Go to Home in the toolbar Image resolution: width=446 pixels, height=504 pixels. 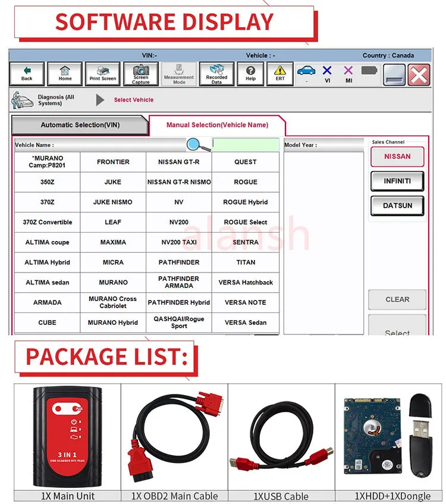point(65,74)
